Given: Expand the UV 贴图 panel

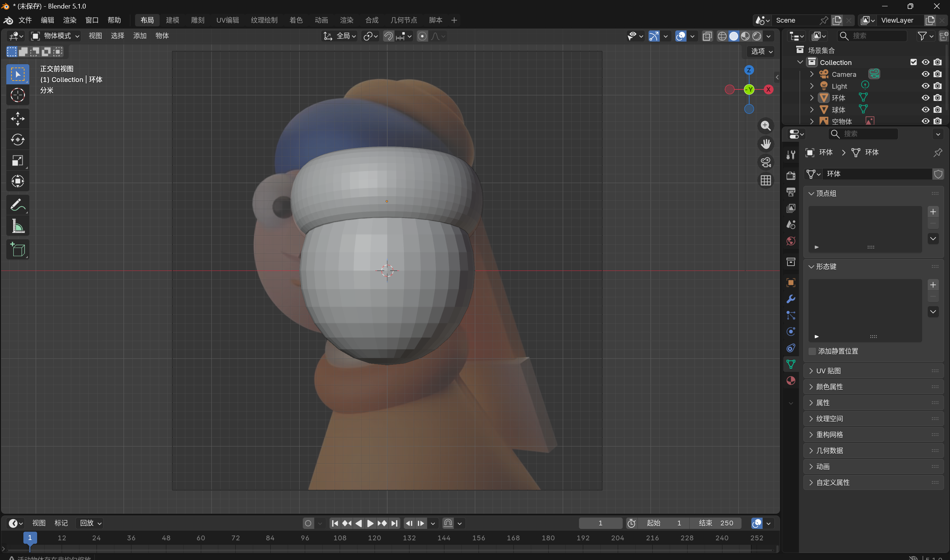Looking at the screenshot, I should click(x=829, y=371).
